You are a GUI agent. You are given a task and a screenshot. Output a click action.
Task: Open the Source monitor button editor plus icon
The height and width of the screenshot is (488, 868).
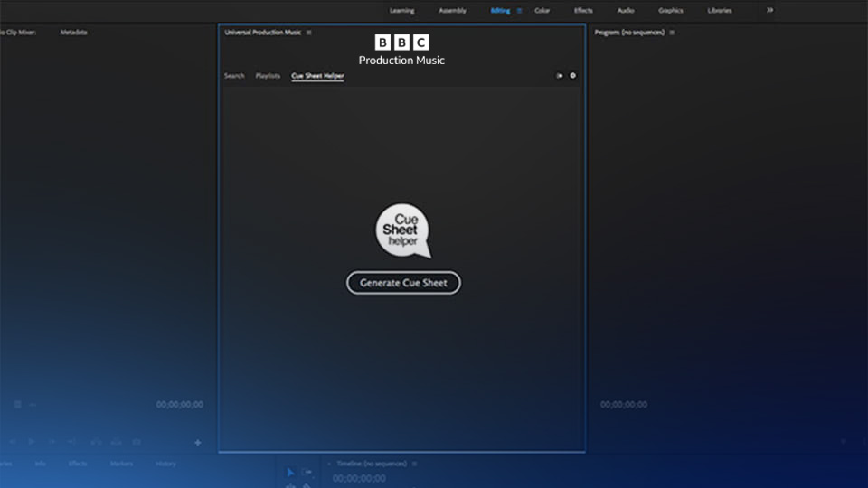click(198, 443)
